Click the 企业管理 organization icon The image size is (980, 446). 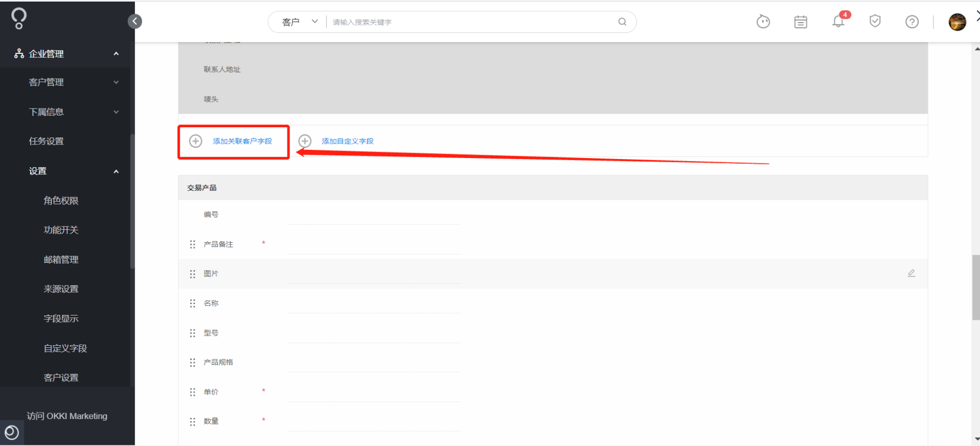pos(19,53)
